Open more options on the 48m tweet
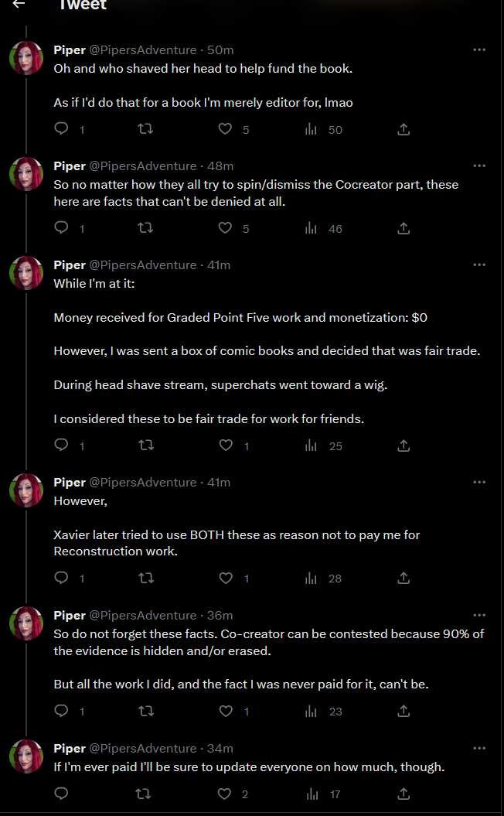The height and width of the screenshot is (816, 504). click(479, 166)
